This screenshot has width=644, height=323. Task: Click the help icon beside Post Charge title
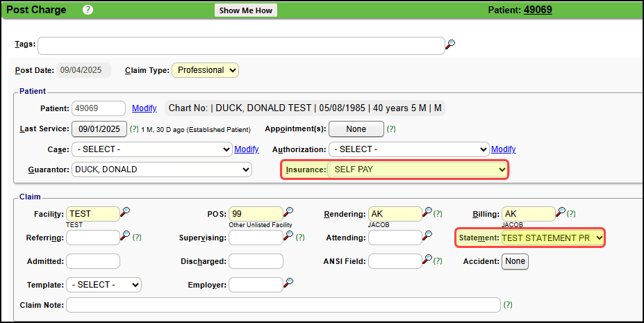pyautogui.click(x=88, y=10)
